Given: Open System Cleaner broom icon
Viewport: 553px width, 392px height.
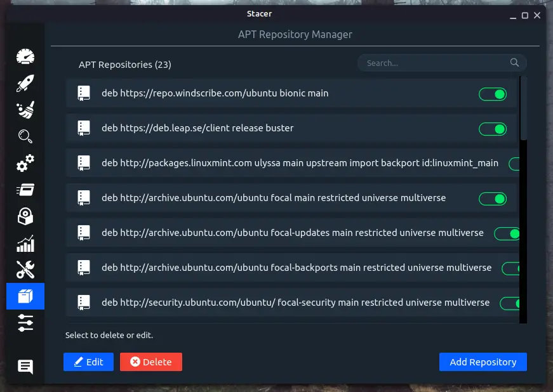Looking at the screenshot, I should [25, 110].
